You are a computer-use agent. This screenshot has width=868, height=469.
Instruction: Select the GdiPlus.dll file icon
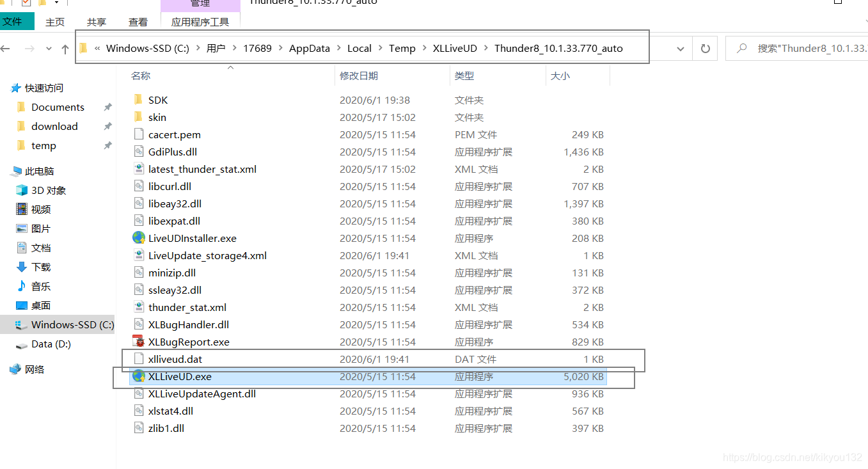pyautogui.click(x=138, y=152)
